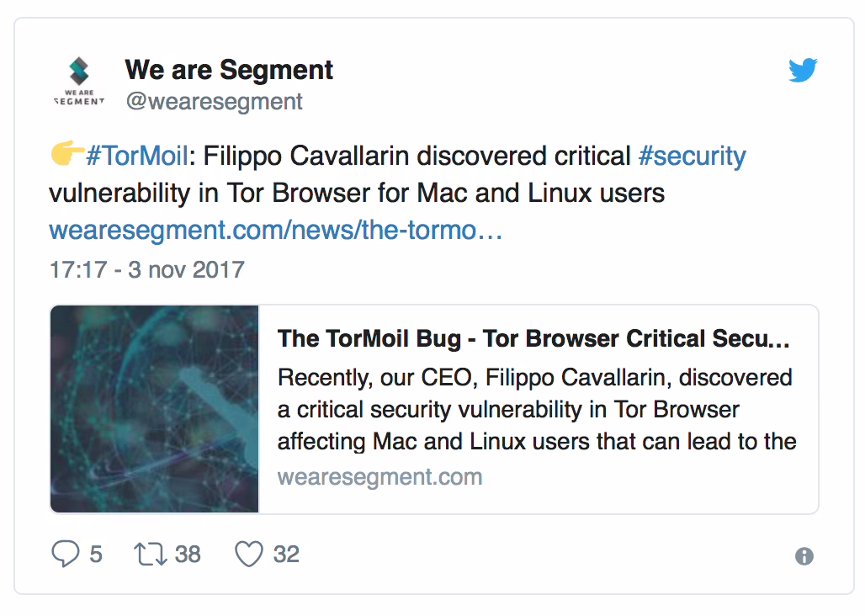865x616 pixels.
Task: Click the pointing hand emoji
Action: coord(66,154)
